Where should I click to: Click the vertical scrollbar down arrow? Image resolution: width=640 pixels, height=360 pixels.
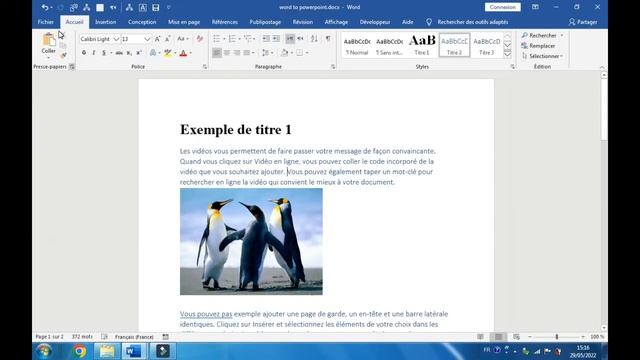click(x=604, y=328)
